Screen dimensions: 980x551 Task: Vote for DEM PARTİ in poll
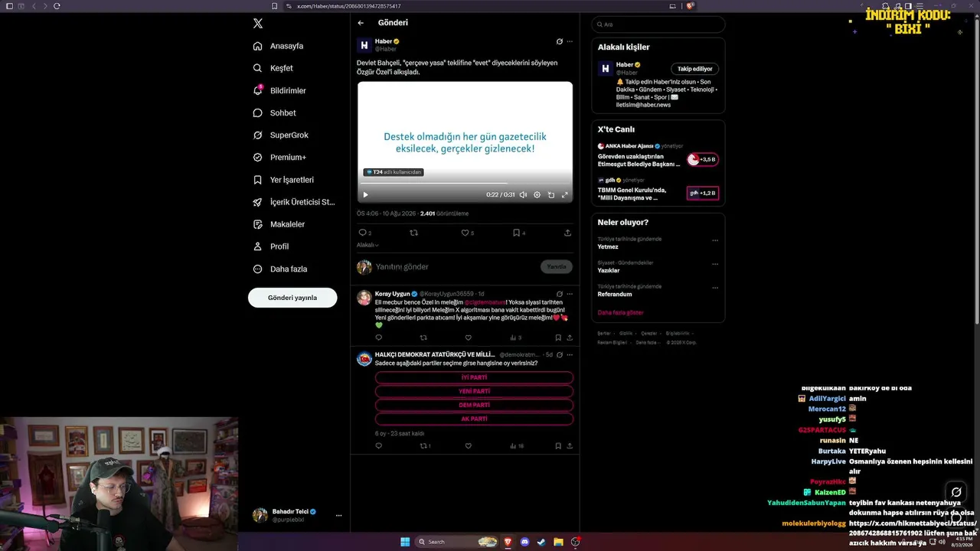(474, 405)
